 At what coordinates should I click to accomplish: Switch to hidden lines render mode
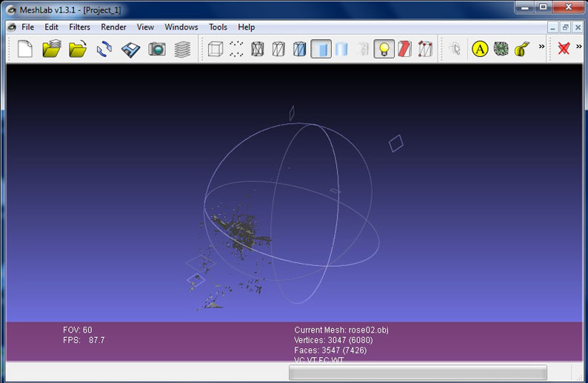[x=278, y=49]
